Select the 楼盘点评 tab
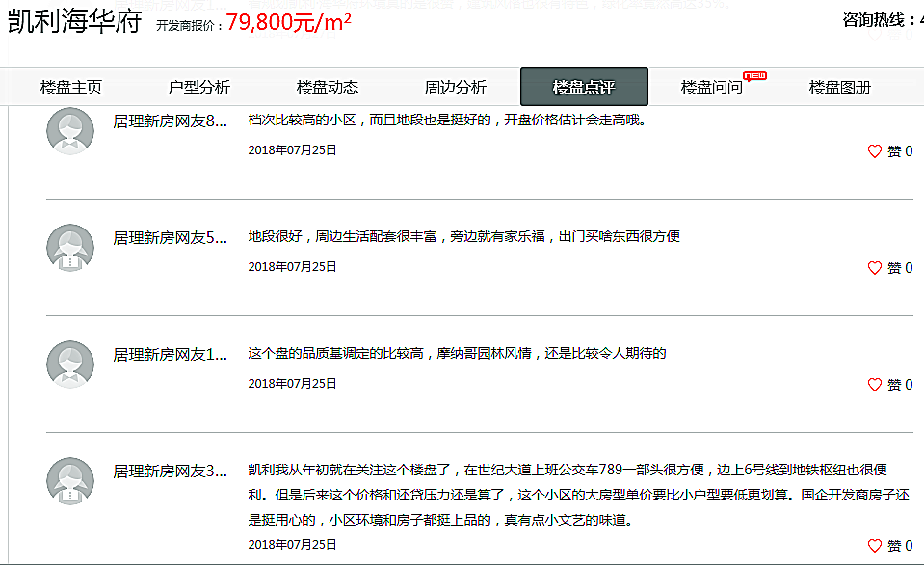924x566 pixels. click(x=584, y=88)
